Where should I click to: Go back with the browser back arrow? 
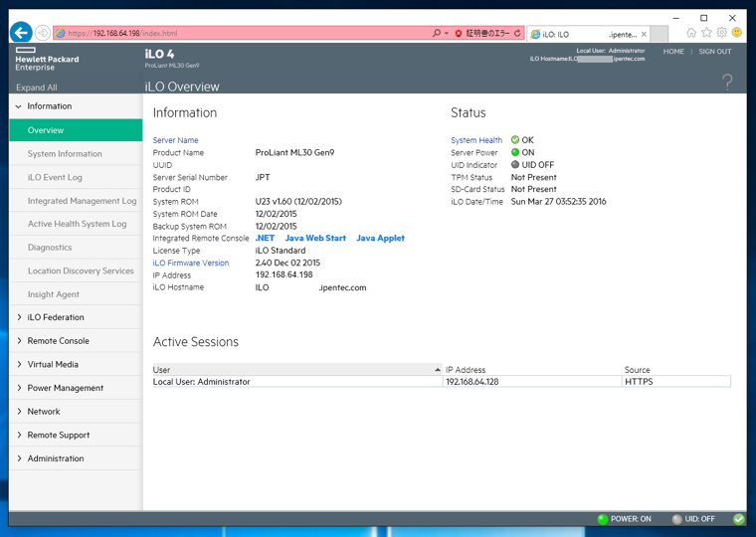coord(21,33)
